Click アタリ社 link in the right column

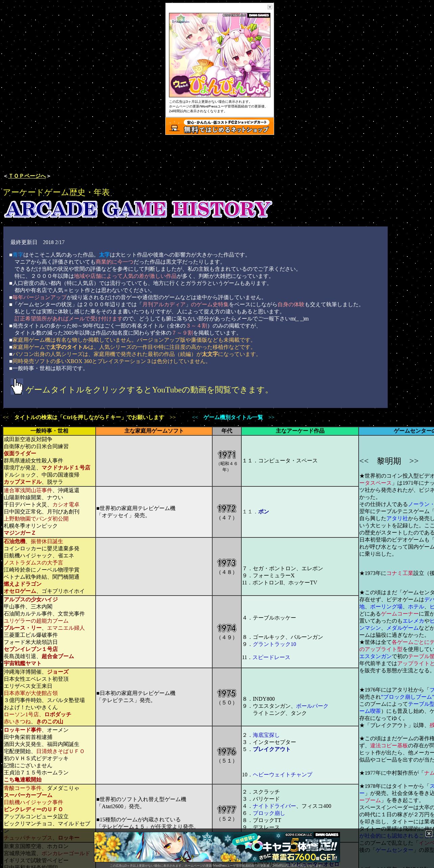tap(397, 519)
